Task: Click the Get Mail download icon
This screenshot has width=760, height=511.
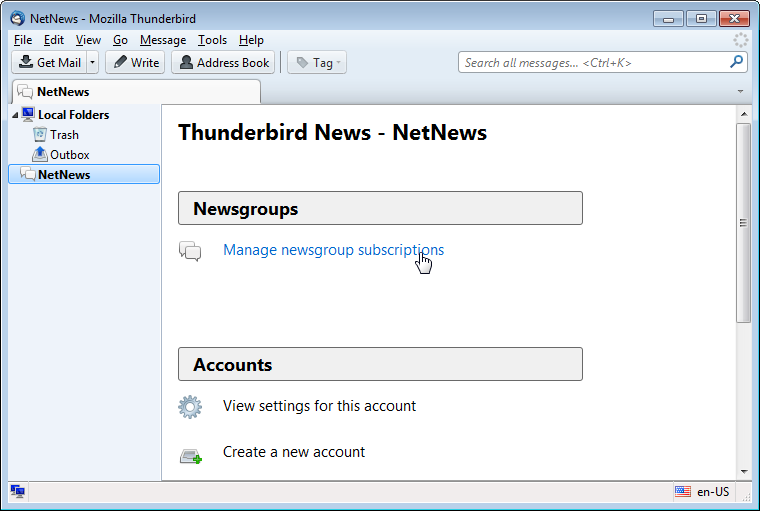Action: pyautogui.click(x=25, y=62)
